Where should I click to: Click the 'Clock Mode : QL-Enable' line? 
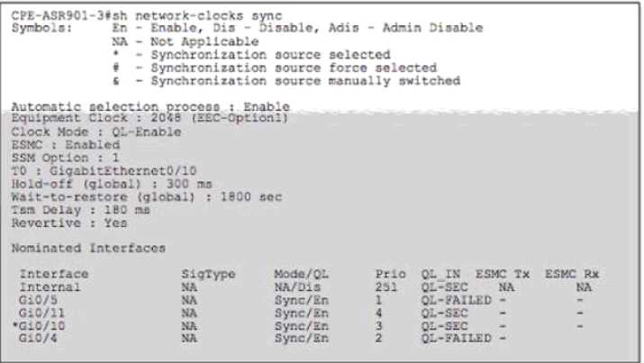95,132
